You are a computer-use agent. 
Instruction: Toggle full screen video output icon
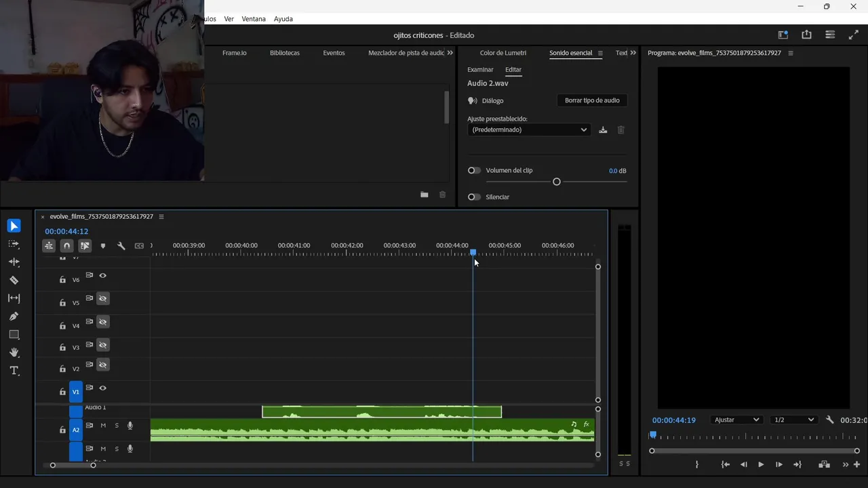pyautogui.click(x=853, y=35)
